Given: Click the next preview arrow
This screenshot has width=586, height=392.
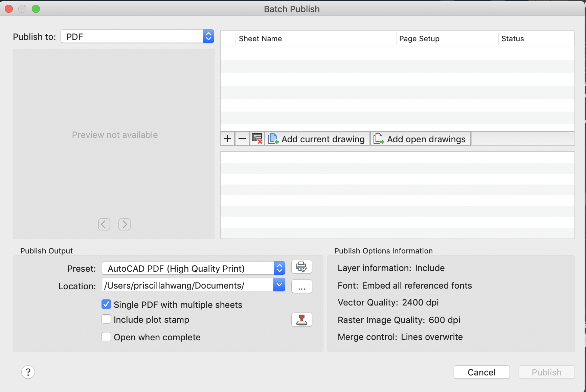Looking at the screenshot, I should (125, 224).
